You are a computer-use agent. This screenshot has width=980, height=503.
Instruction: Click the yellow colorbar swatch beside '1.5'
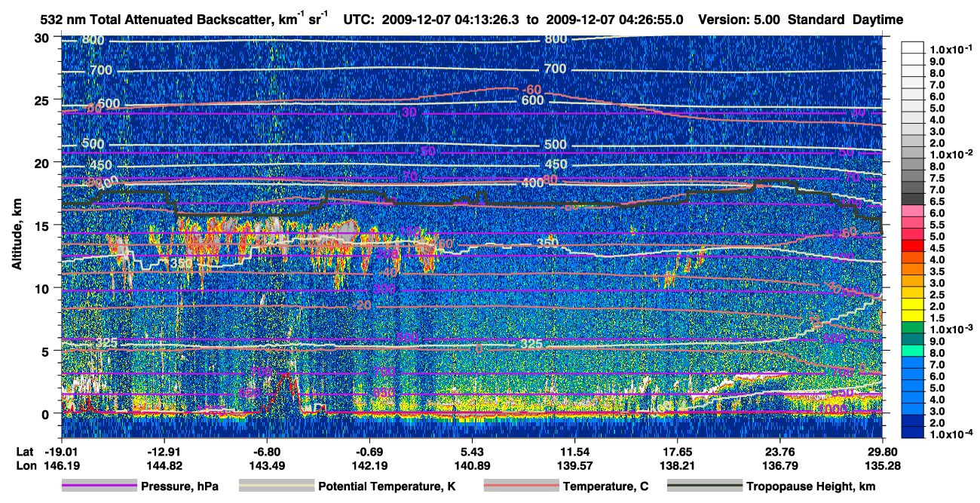(914, 317)
